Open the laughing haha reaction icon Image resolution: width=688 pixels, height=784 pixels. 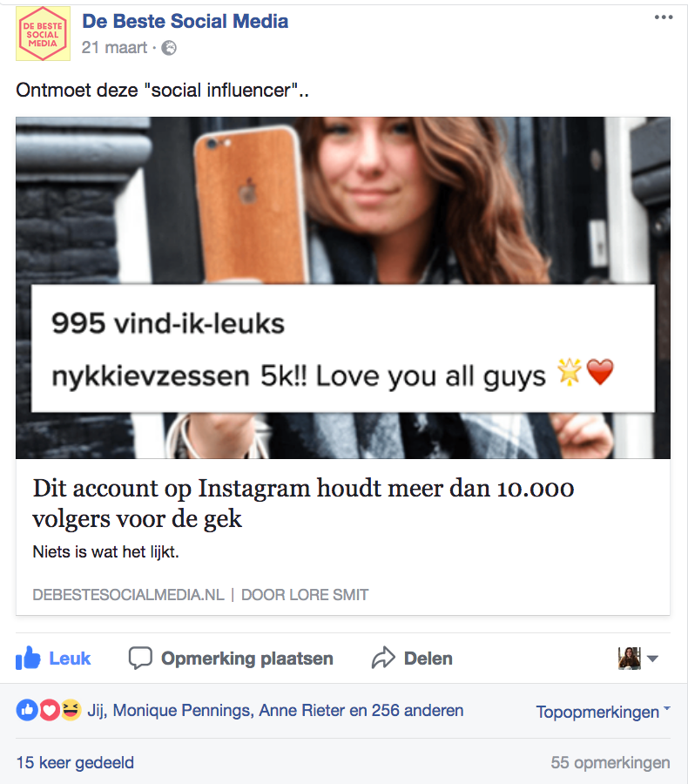(x=71, y=710)
